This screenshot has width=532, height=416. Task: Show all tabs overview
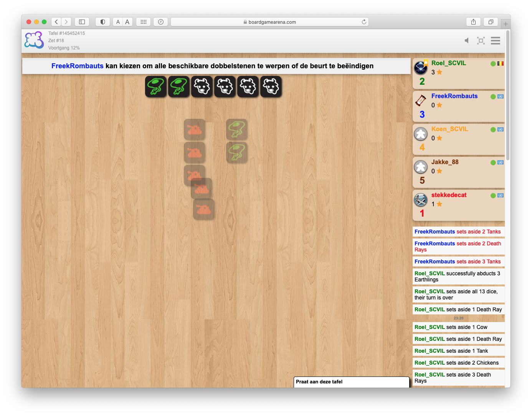point(491,22)
